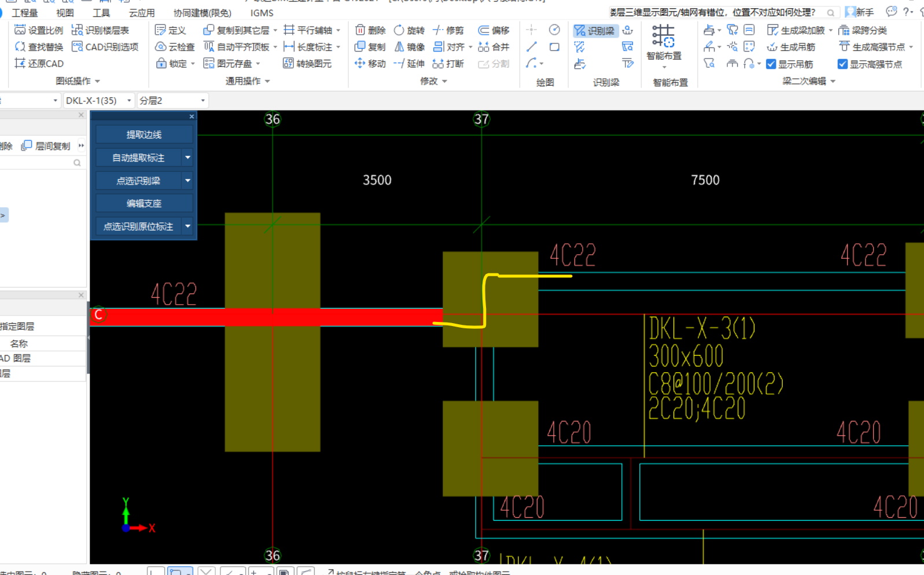
Task: Click the 复制 copy tool
Action: (x=370, y=47)
